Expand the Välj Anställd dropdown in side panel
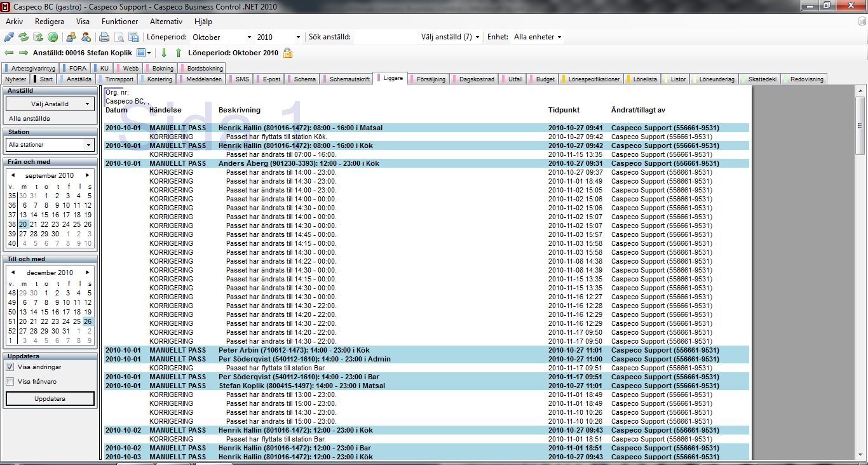 [x=50, y=104]
